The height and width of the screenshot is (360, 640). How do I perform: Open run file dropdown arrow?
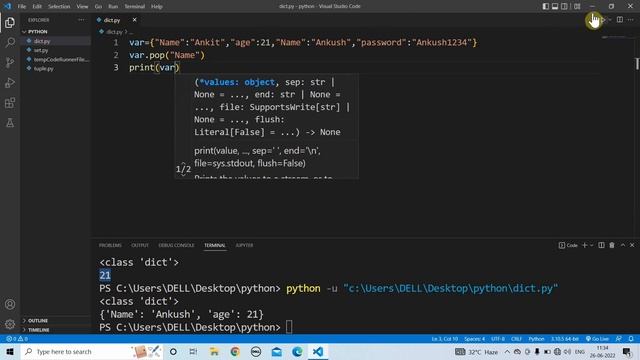(x=610, y=20)
